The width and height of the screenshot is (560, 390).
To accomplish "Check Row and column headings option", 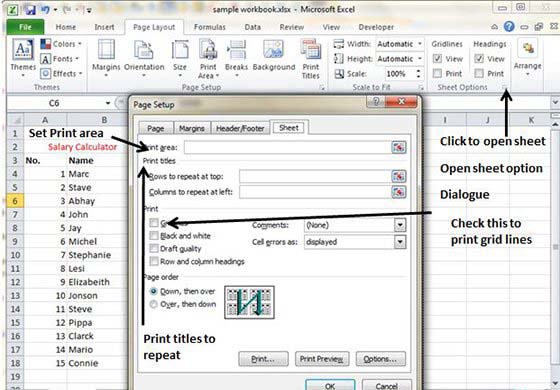I will (x=154, y=261).
